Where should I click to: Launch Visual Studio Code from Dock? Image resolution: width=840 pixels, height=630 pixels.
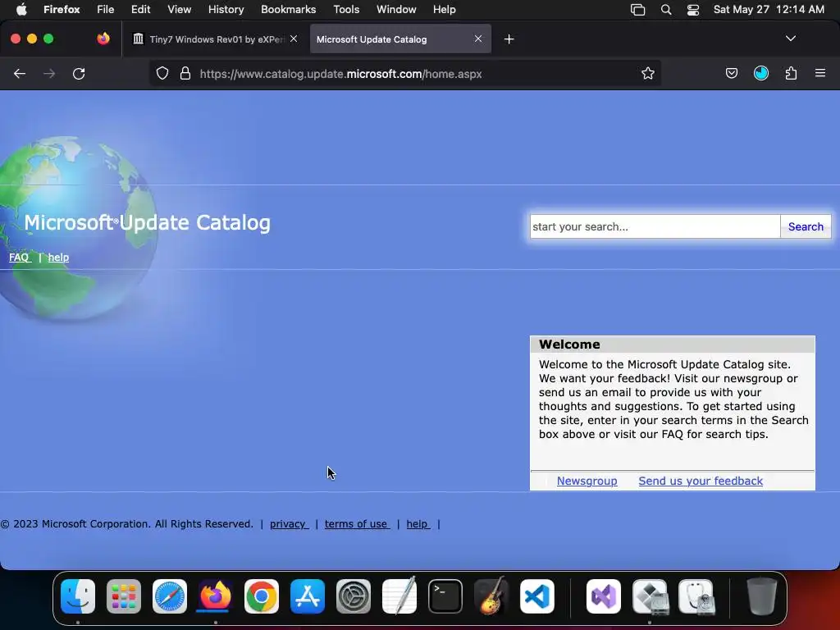coord(536,596)
